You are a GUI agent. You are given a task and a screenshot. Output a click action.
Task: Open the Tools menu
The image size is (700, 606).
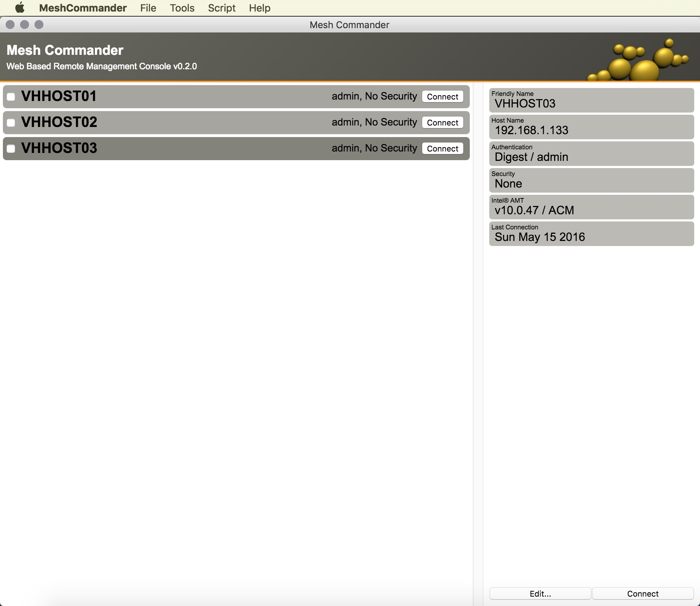182,8
